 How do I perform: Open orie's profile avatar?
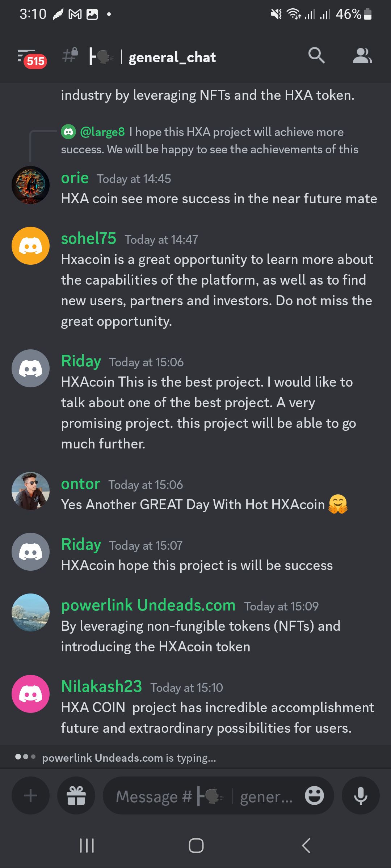pyautogui.click(x=31, y=185)
